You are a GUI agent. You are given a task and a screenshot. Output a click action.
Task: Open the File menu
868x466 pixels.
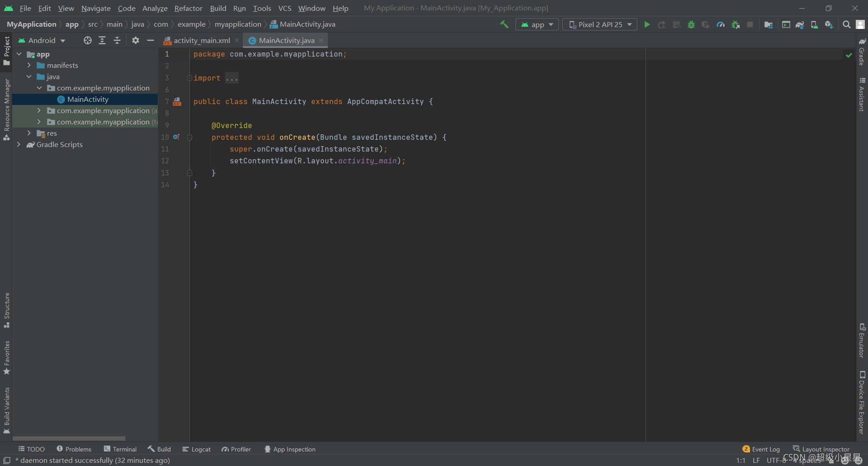[x=25, y=8]
